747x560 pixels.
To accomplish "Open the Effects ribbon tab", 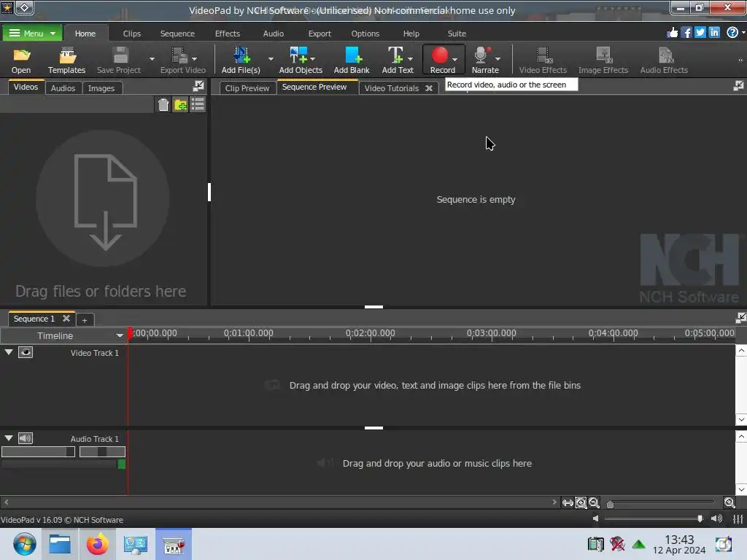I will point(228,34).
